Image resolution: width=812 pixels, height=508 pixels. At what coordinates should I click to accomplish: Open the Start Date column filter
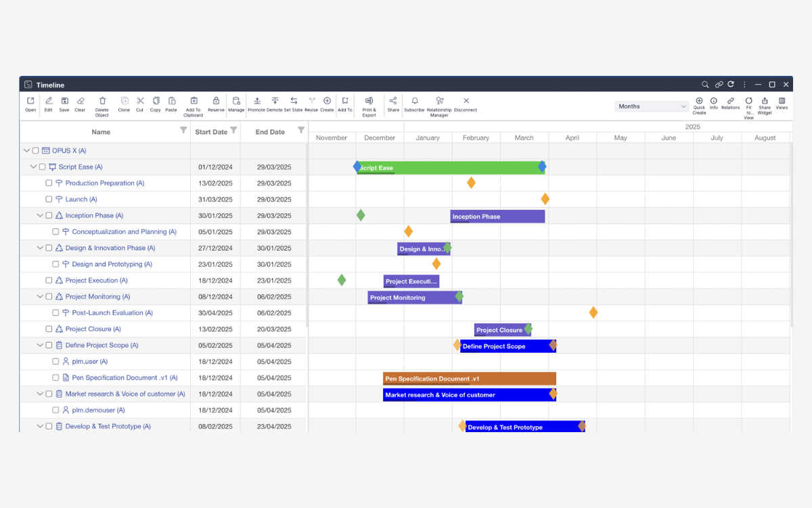(x=233, y=130)
